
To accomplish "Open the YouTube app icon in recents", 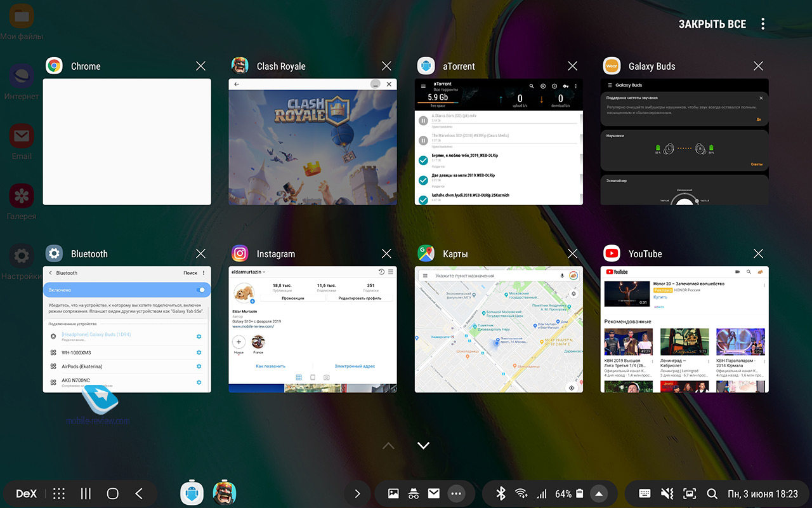I will (x=612, y=253).
